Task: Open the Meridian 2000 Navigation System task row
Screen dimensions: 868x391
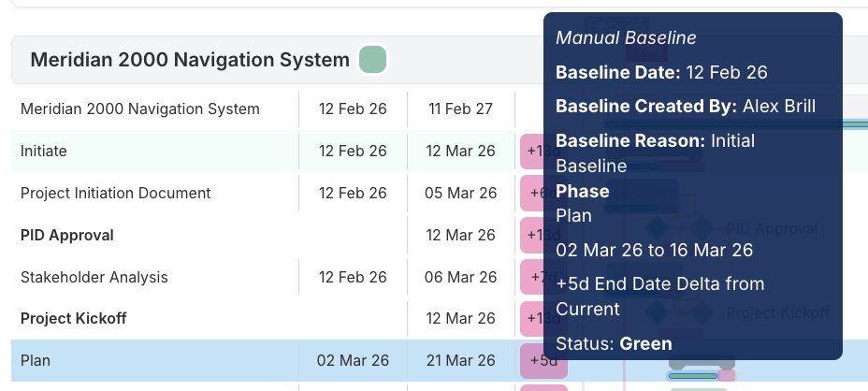Action: click(x=140, y=109)
